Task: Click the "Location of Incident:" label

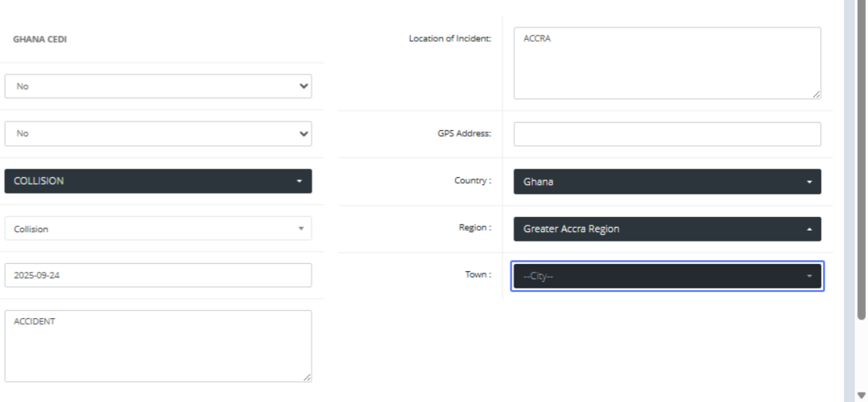Action: 450,38
